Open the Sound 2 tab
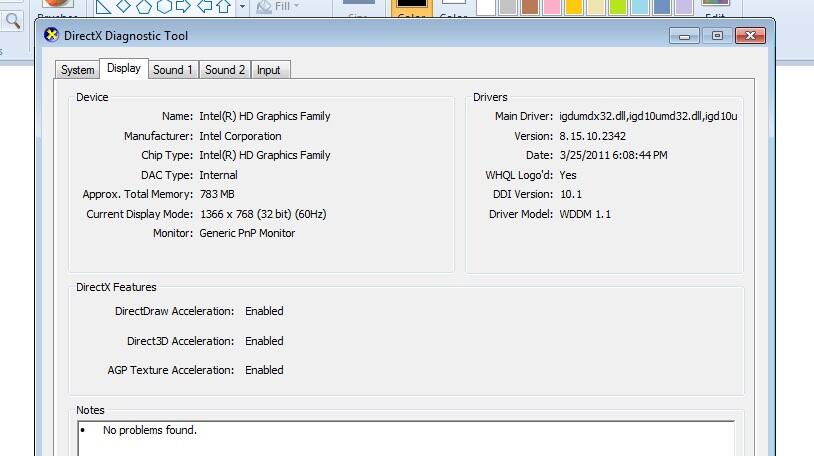Viewport: 814px width, 456px height. point(225,70)
